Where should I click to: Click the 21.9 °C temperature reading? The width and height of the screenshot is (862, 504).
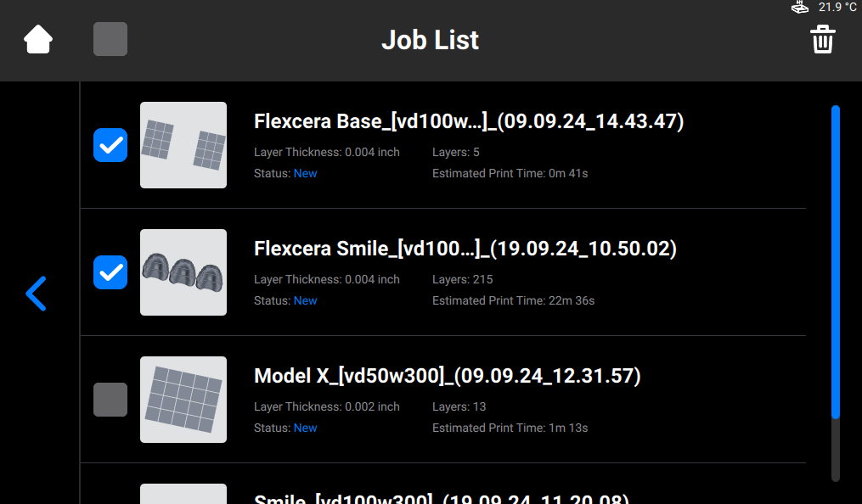coord(837,8)
